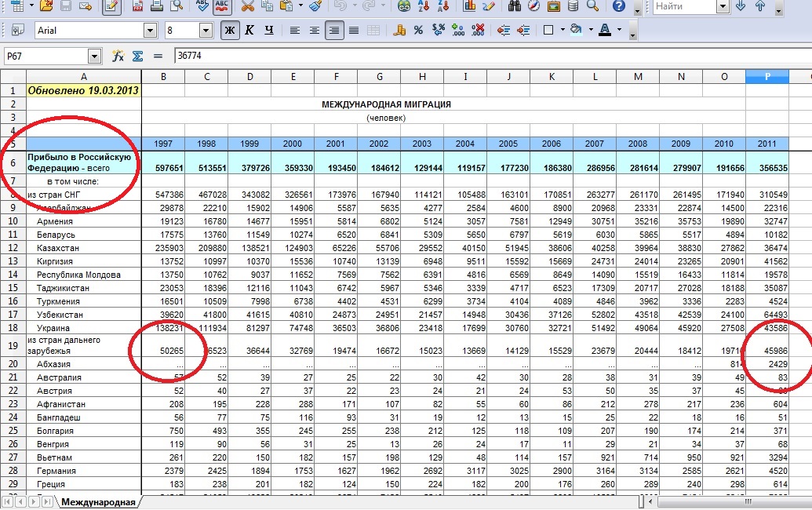Apply percent number format
Viewport: 812px width, 510px height.
pyautogui.click(x=418, y=31)
